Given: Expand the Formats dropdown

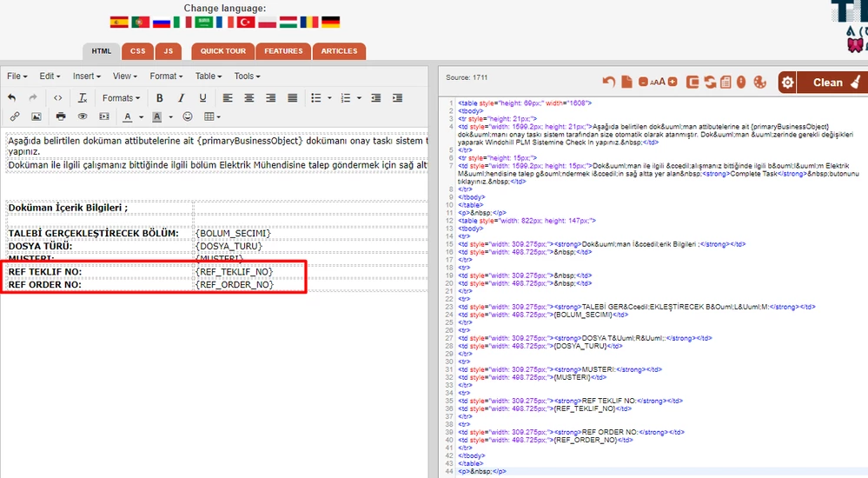Looking at the screenshot, I should coord(121,98).
